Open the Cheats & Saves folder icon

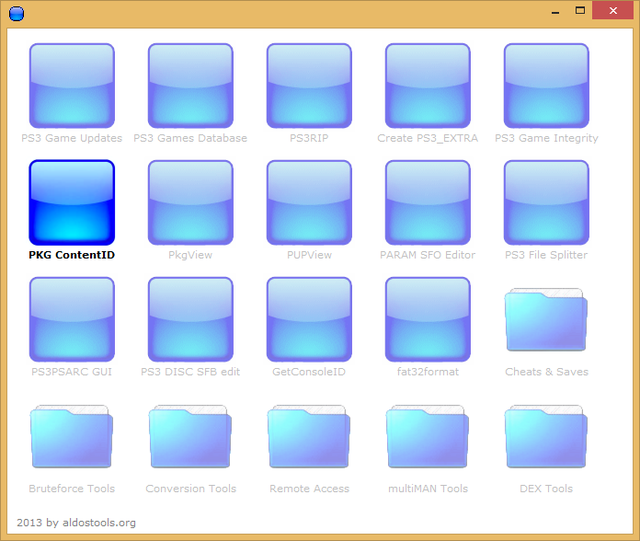point(546,320)
